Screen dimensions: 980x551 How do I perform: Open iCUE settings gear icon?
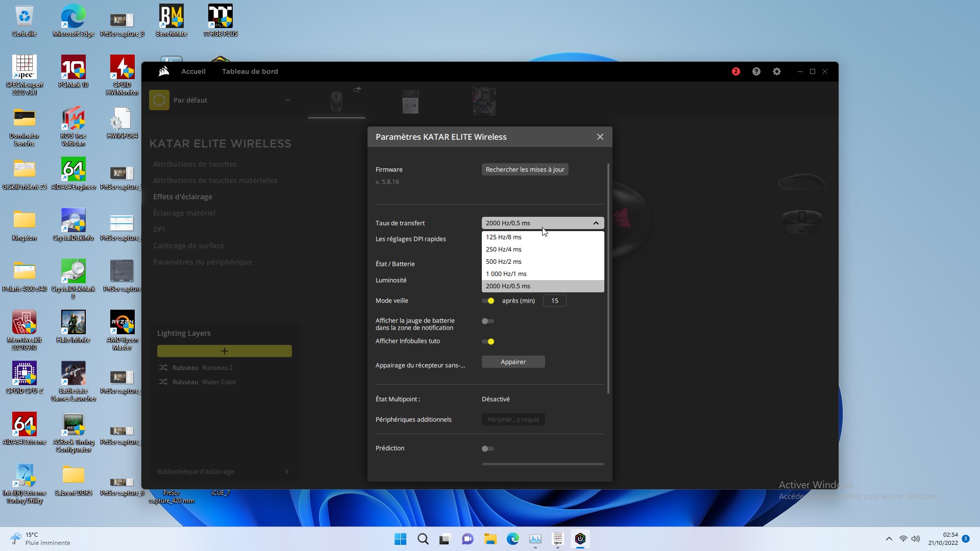(x=777, y=71)
